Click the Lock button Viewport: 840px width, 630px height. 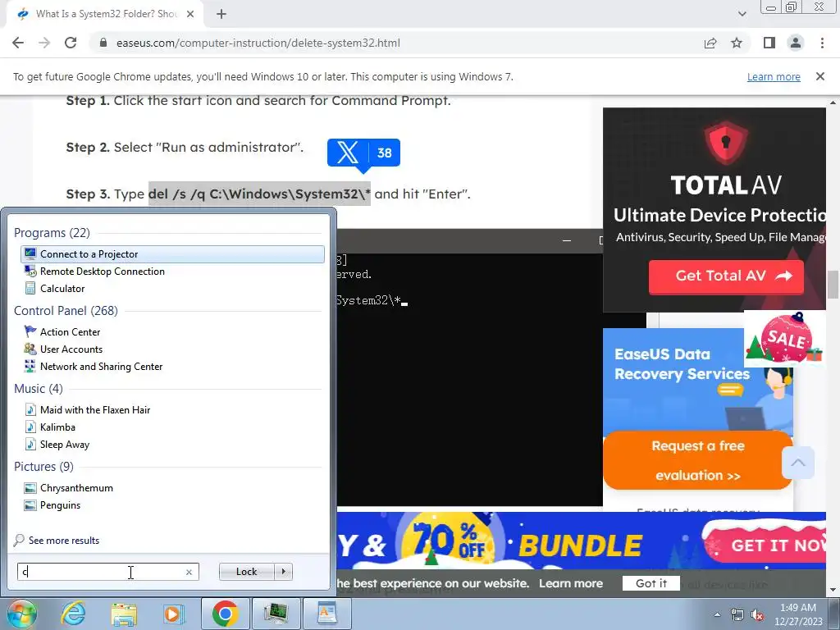pyautogui.click(x=246, y=572)
